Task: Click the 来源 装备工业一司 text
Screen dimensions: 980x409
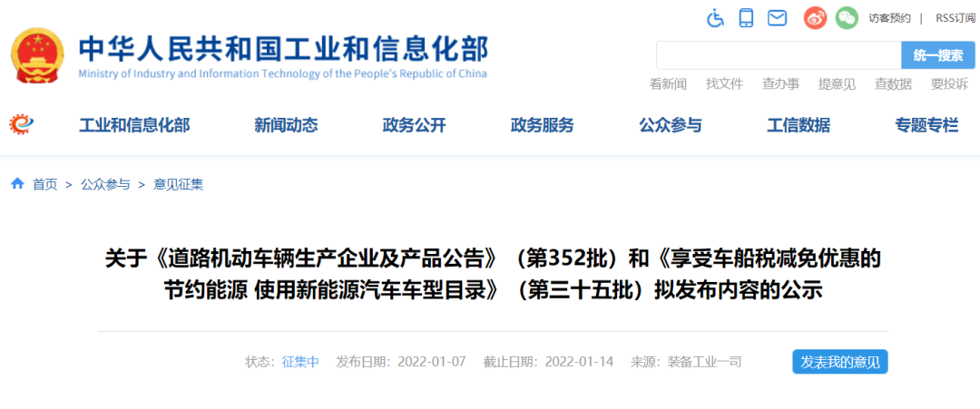Action: [x=686, y=362]
